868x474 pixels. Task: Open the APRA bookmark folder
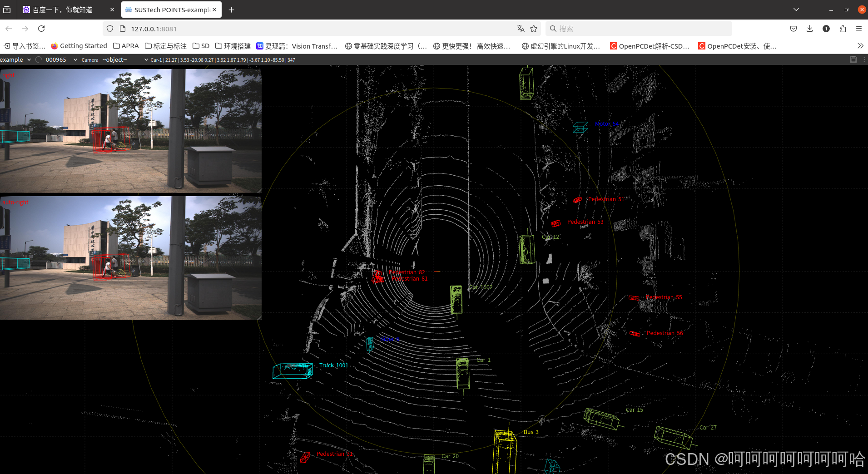(x=126, y=46)
